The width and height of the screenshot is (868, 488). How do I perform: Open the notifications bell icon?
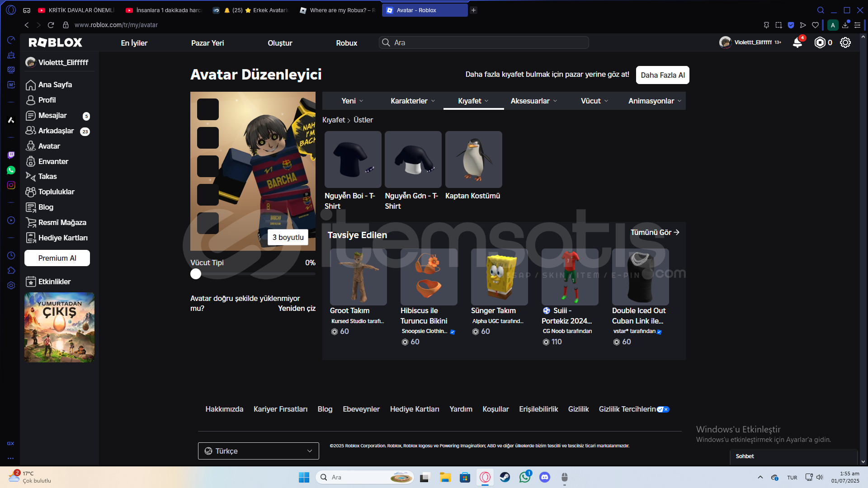point(797,42)
